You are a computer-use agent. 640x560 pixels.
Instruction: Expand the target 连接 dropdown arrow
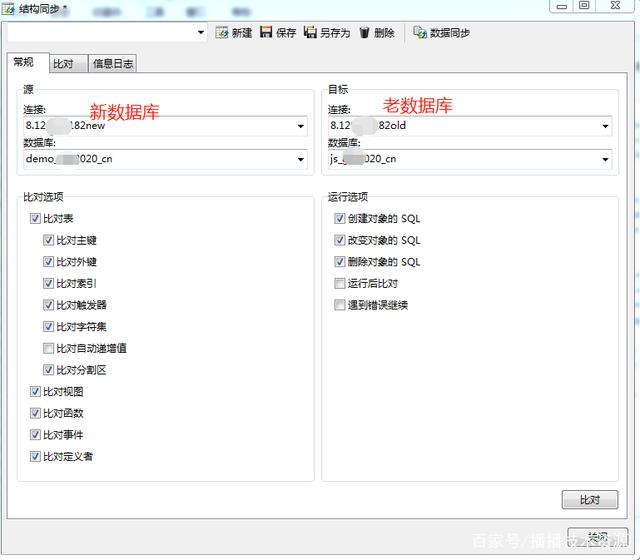605,126
